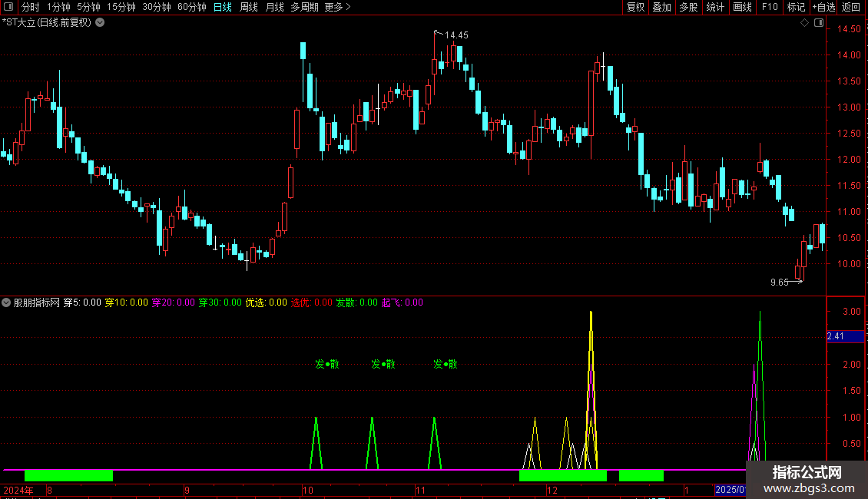Expand the 更多 periods menu
Viewport: 868px width, 499px height.
tap(338, 7)
